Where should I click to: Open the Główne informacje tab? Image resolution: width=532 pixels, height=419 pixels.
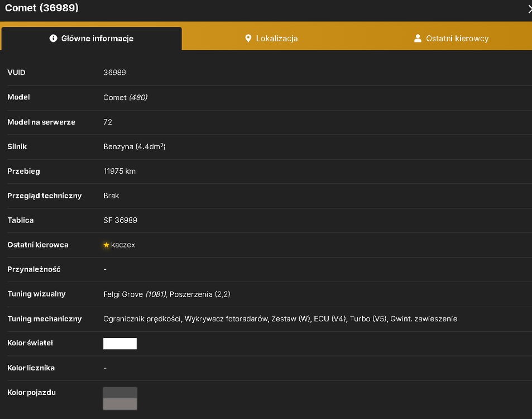point(92,39)
